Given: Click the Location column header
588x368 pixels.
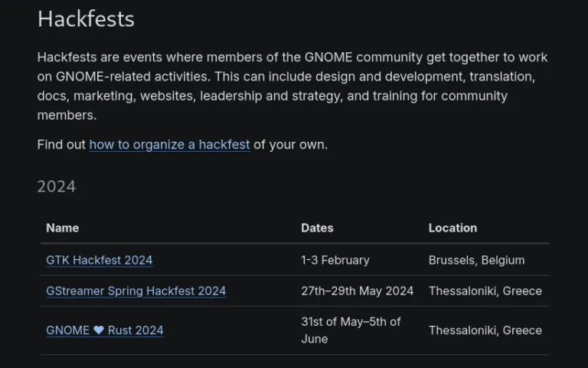Looking at the screenshot, I should [452, 228].
